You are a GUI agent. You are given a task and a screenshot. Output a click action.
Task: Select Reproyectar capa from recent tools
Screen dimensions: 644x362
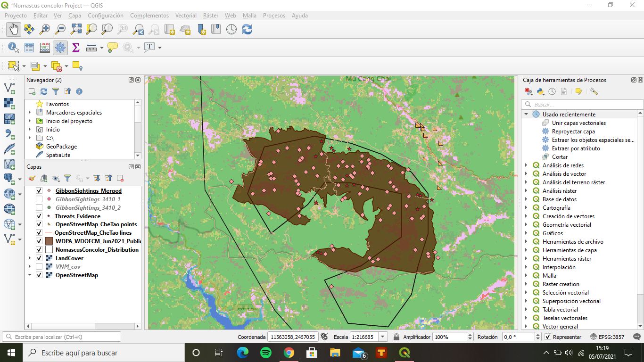pos(573,132)
